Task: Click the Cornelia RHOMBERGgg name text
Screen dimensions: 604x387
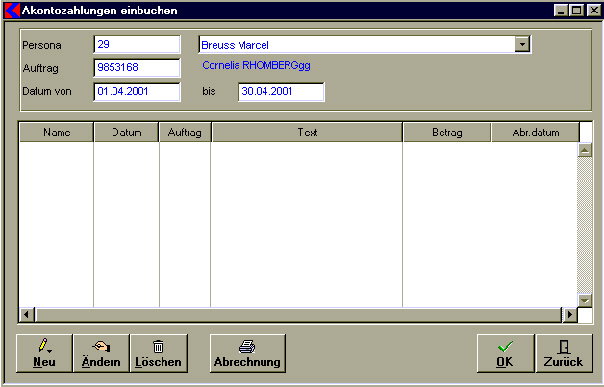Action: (256, 65)
